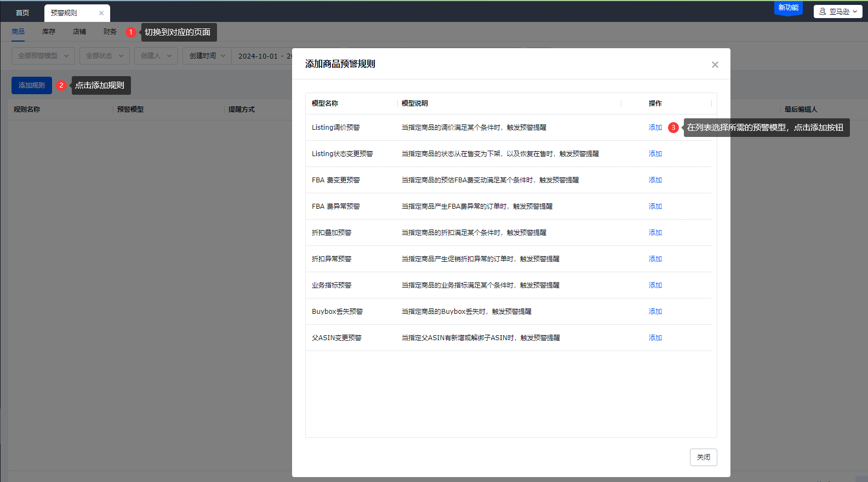Switch to the 商品 sub-tab
The height and width of the screenshot is (482, 868).
(x=18, y=32)
